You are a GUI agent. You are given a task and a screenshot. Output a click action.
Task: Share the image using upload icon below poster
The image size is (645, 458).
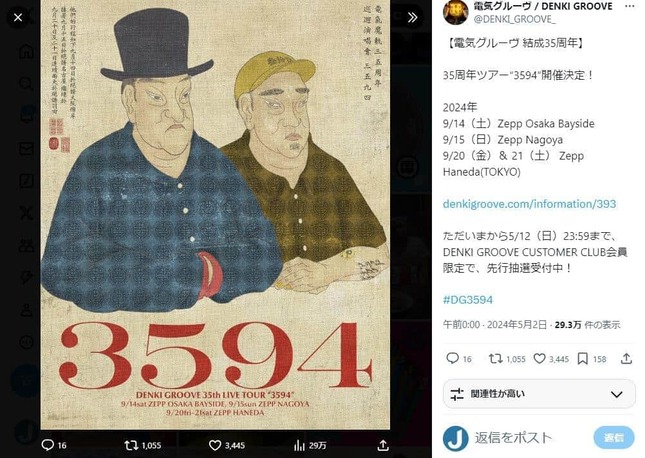point(383,445)
